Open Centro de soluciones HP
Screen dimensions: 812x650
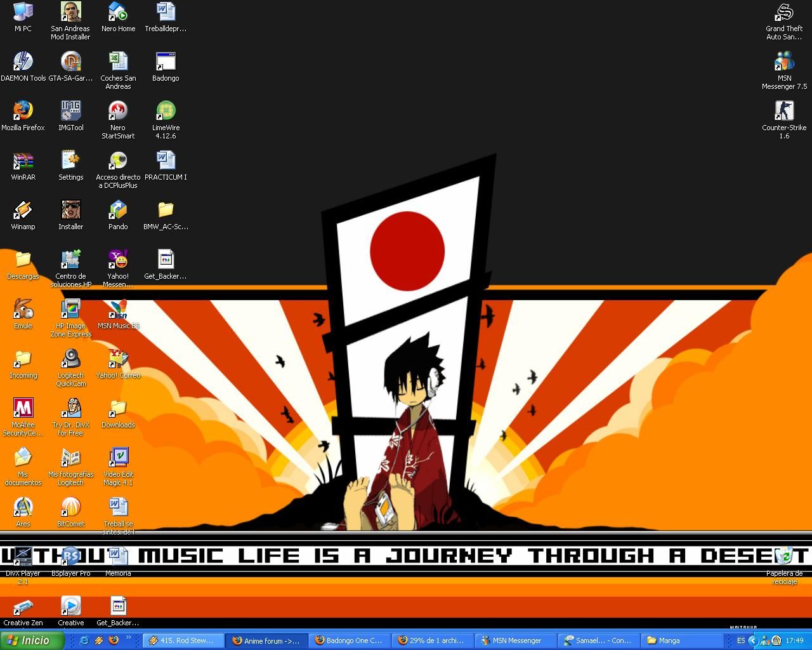coord(70,269)
